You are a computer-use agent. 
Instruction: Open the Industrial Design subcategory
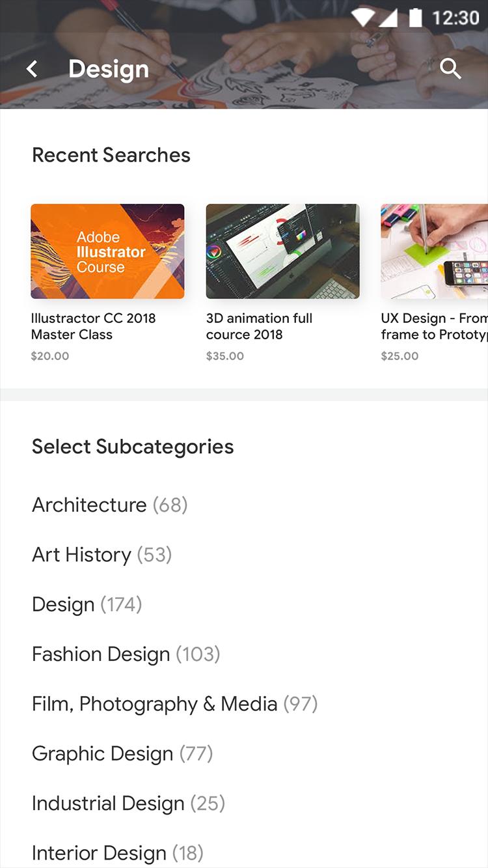coord(128,804)
